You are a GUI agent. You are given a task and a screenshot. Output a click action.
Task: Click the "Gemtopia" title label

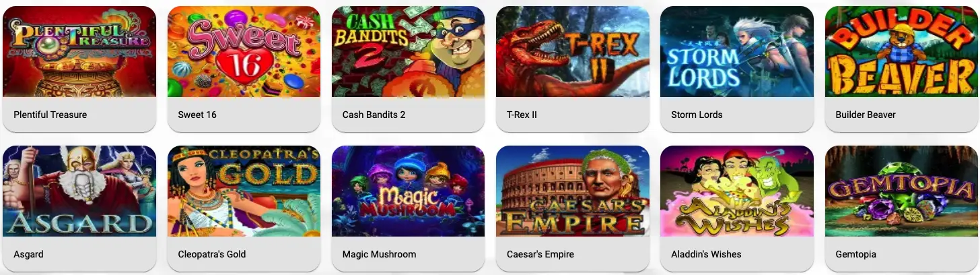click(855, 254)
